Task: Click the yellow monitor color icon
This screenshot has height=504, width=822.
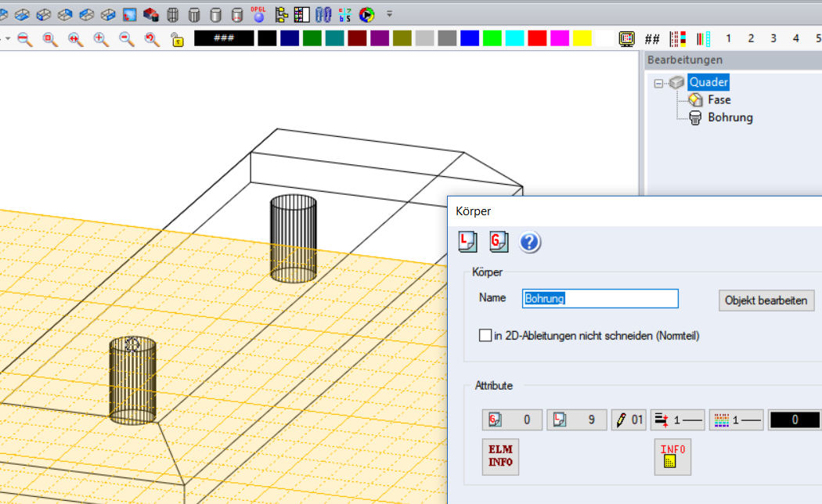Action: pyautogui.click(x=626, y=39)
